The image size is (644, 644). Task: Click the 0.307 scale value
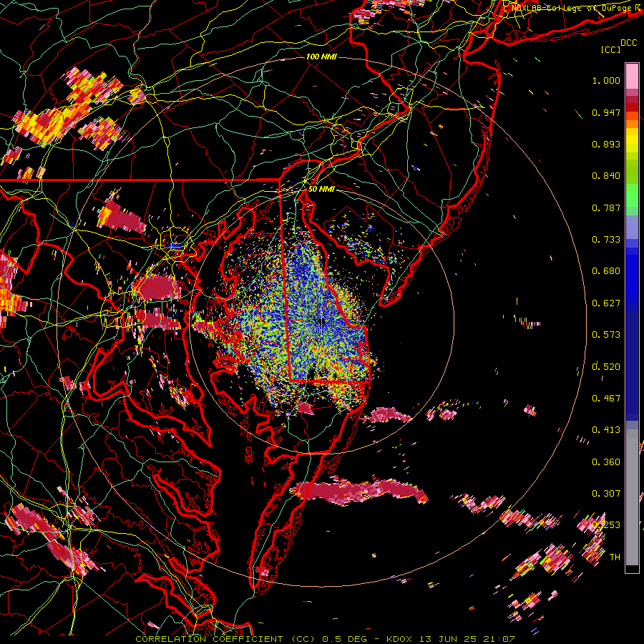[606, 494]
